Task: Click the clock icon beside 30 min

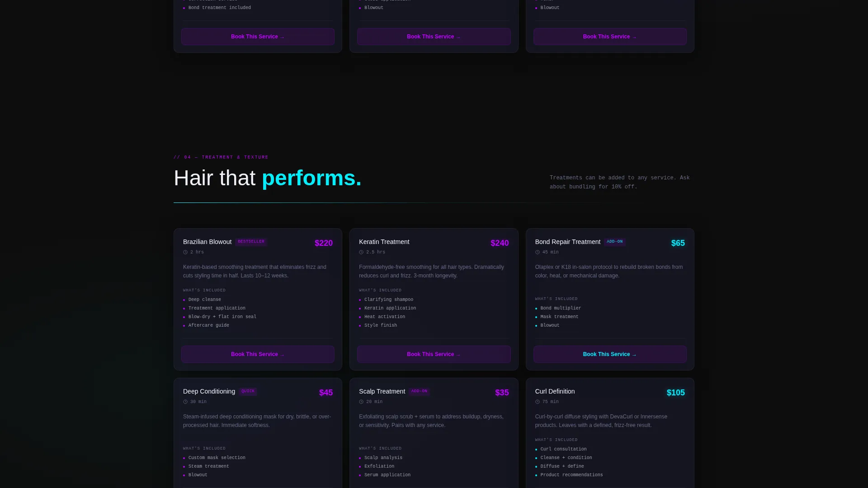Action: tap(185, 402)
